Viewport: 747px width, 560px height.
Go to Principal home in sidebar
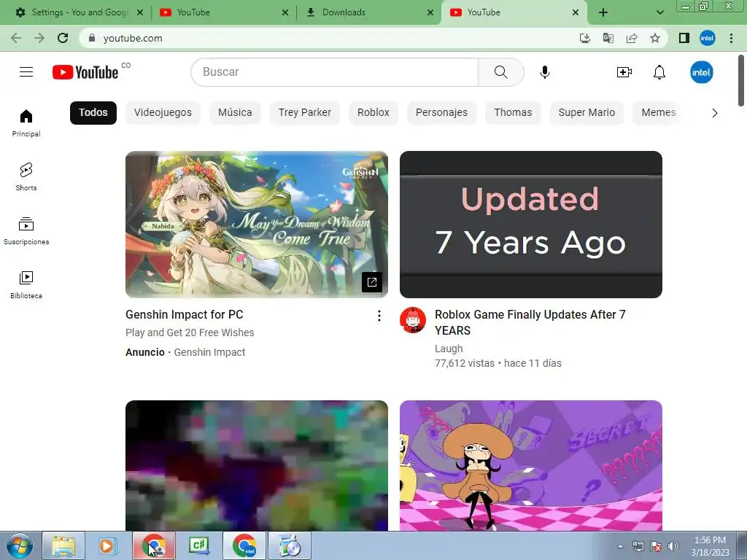(x=26, y=123)
